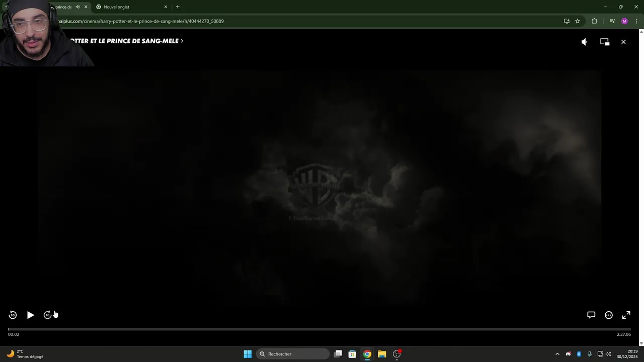Open network tray icon

coord(600,354)
